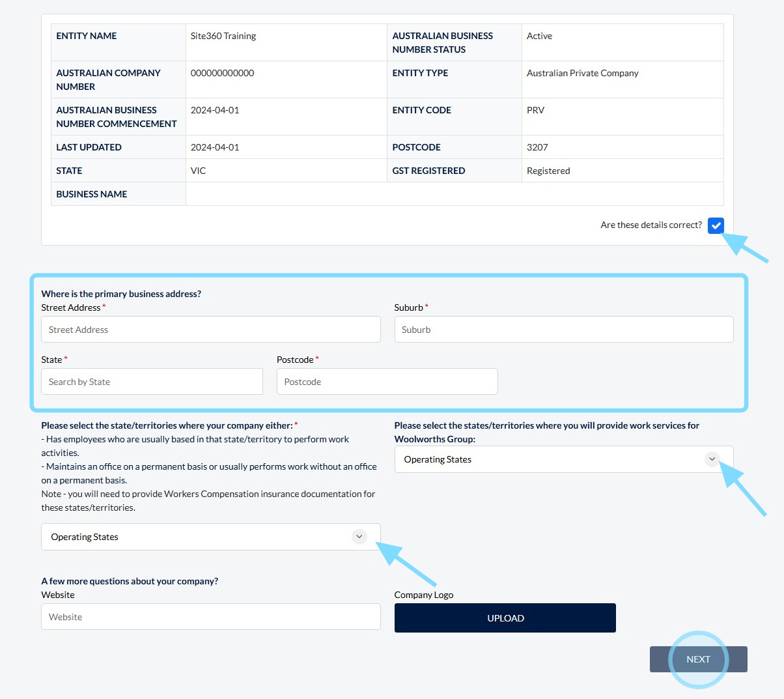This screenshot has width=784, height=699.
Task: Proceed with the NEXT button
Action: coord(699,659)
